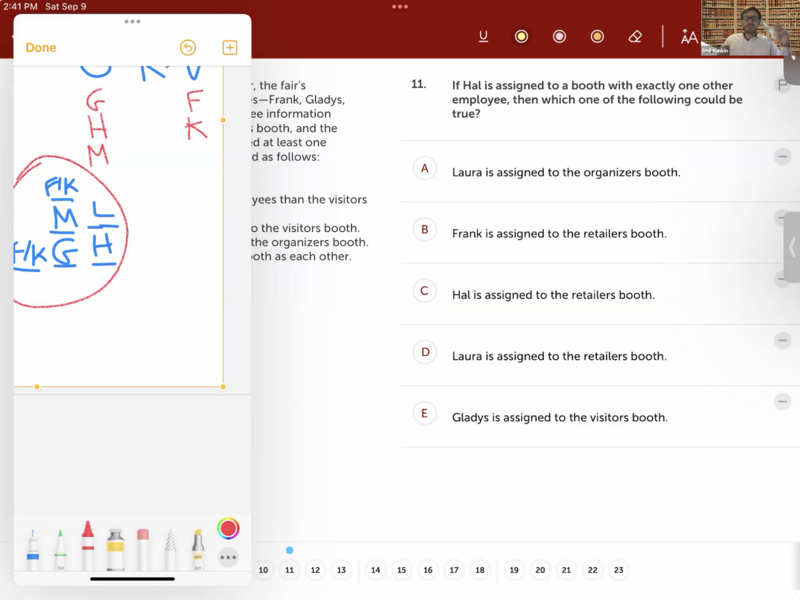The image size is (800, 600).
Task: Mark answer choice E bubble
Action: pyautogui.click(x=424, y=413)
